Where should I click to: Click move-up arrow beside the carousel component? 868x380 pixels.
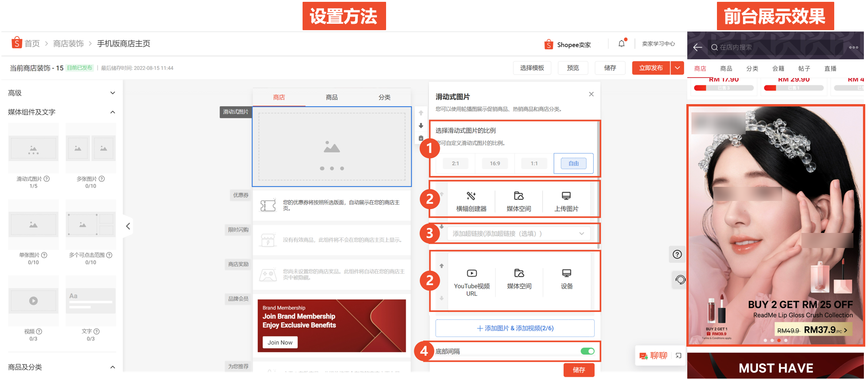(x=421, y=113)
